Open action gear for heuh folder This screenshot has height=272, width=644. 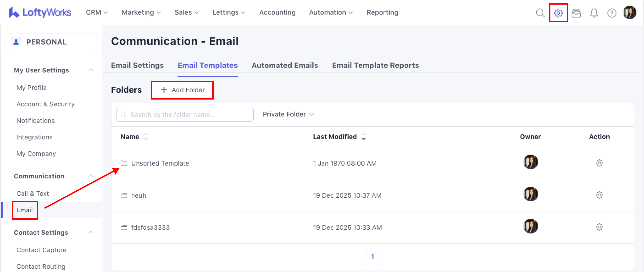(599, 195)
